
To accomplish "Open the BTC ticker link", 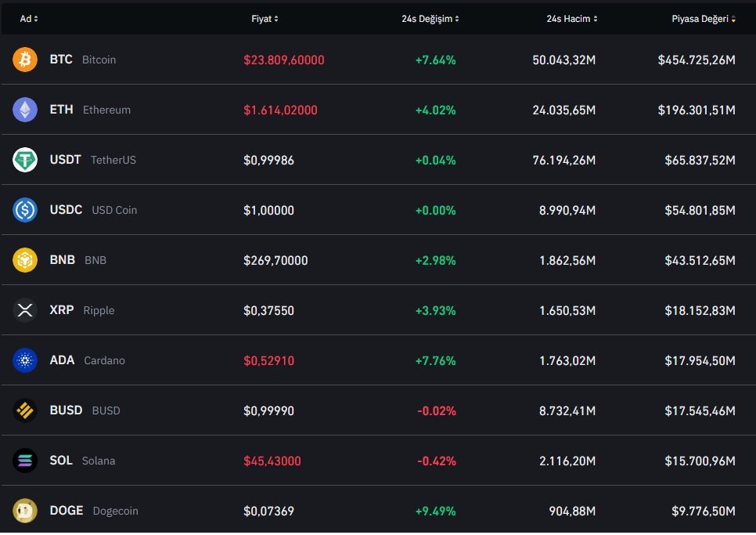I will coord(61,60).
